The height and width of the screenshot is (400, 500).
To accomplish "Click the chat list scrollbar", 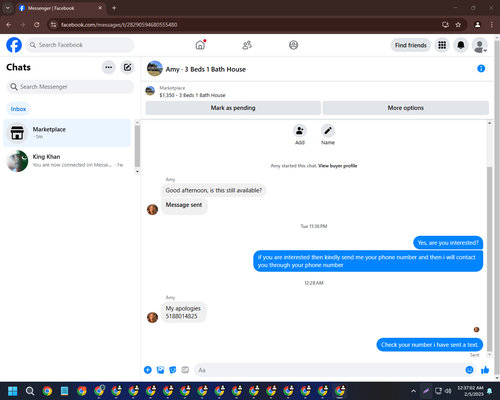I will [137, 146].
